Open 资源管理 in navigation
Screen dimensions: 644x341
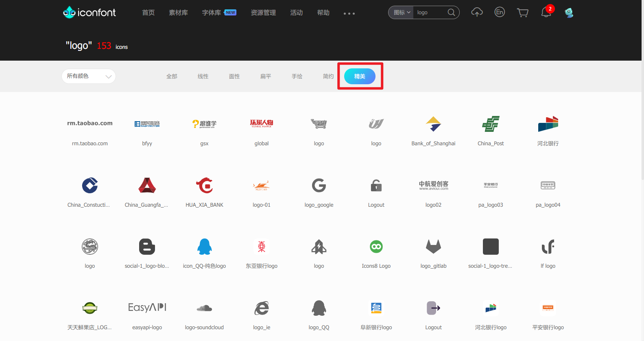pos(263,13)
